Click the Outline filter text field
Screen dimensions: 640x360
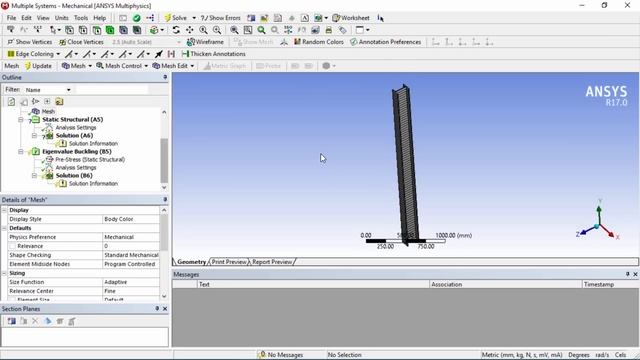coord(112,90)
